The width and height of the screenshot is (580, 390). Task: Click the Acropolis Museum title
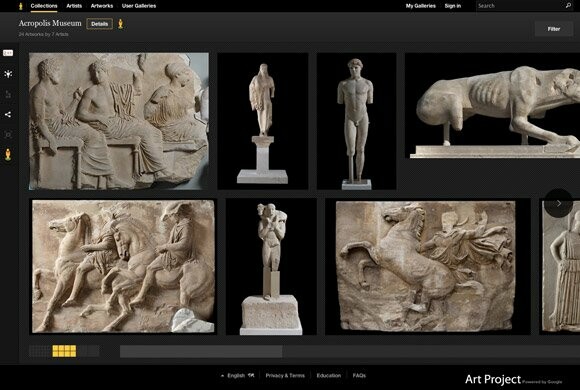pyautogui.click(x=50, y=23)
